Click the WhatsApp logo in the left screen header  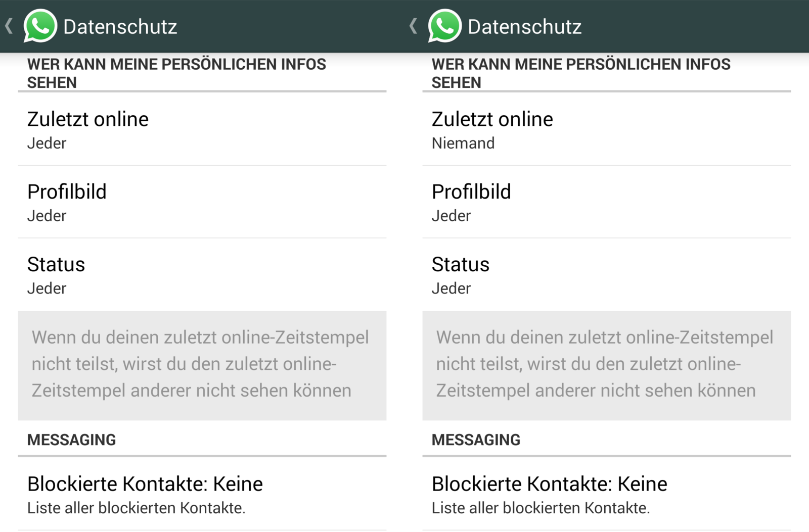(x=40, y=26)
